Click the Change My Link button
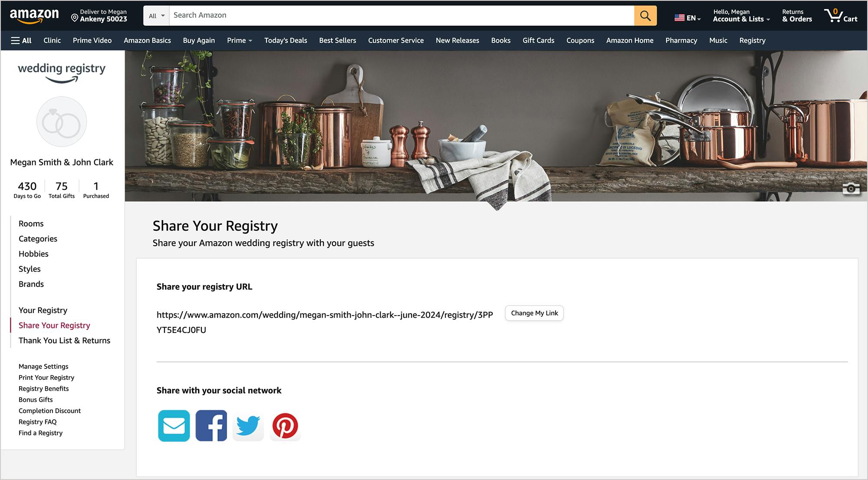Image resolution: width=868 pixels, height=480 pixels. (534, 313)
